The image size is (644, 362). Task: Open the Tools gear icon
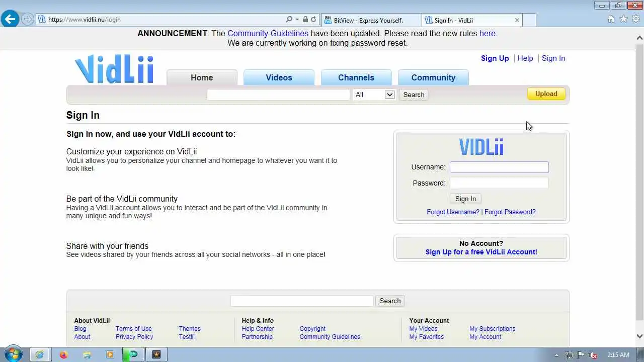[x=635, y=19]
